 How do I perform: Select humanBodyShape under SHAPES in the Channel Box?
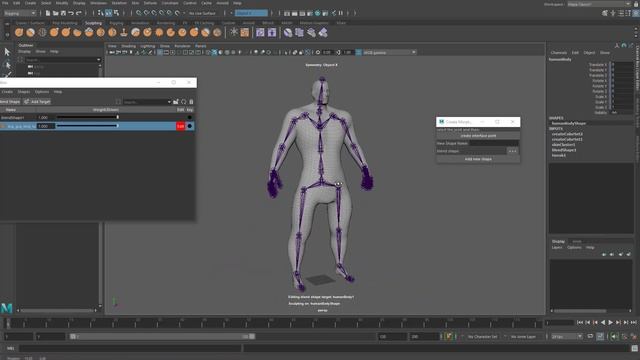569,123
